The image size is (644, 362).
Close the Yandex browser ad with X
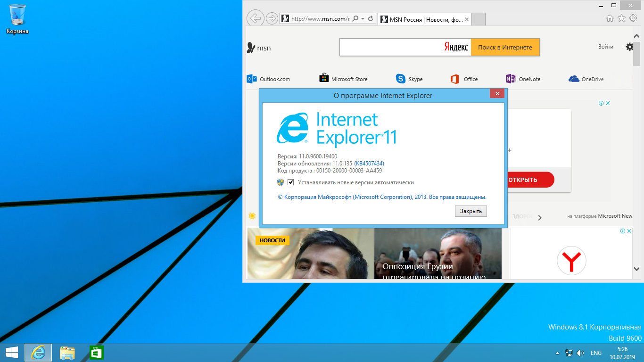630,231
